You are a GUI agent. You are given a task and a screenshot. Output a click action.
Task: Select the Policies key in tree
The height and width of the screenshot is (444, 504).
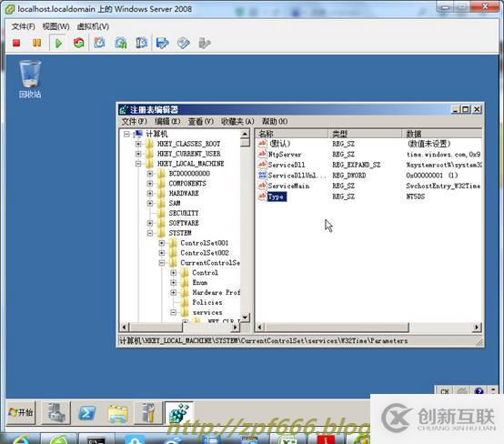(207, 302)
